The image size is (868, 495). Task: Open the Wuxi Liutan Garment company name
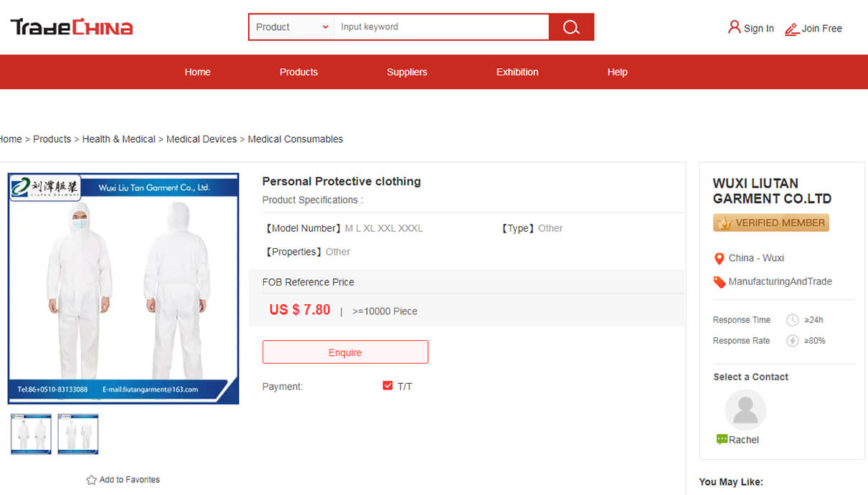tap(772, 191)
